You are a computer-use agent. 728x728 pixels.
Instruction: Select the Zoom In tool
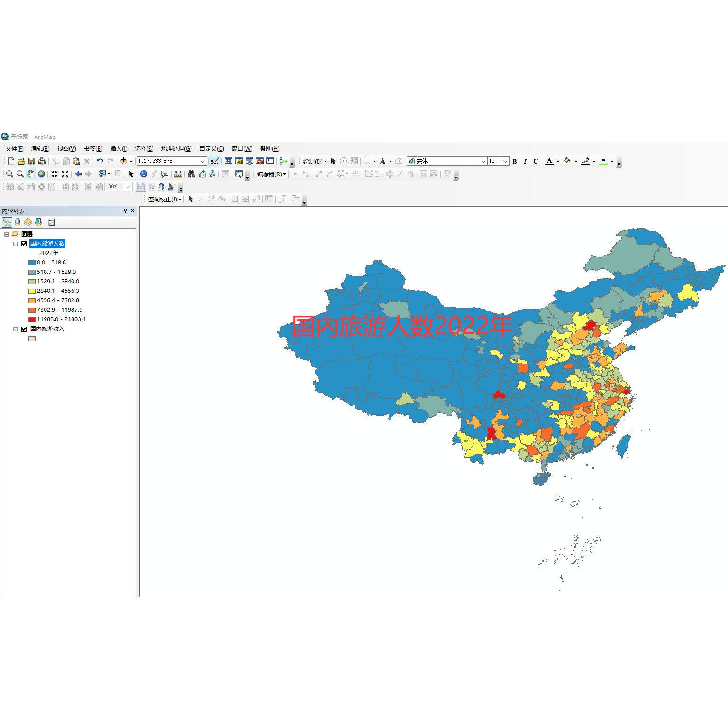tap(9, 174)
